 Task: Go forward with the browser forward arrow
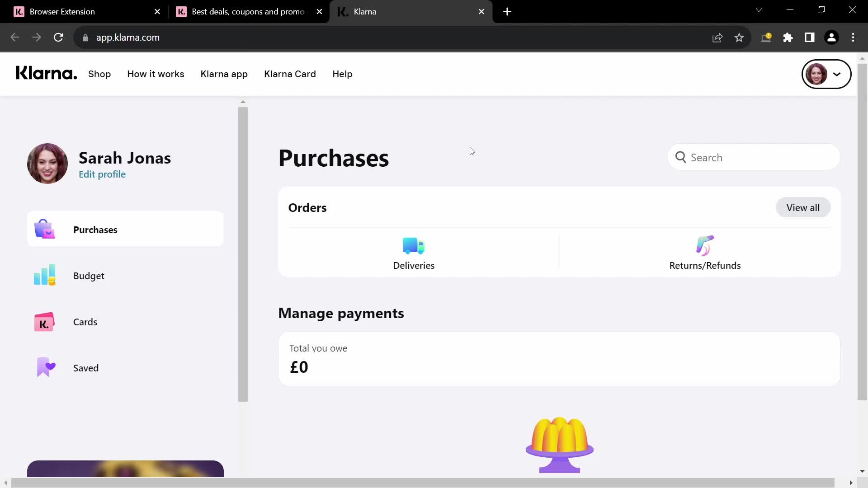tap(37, 38)
